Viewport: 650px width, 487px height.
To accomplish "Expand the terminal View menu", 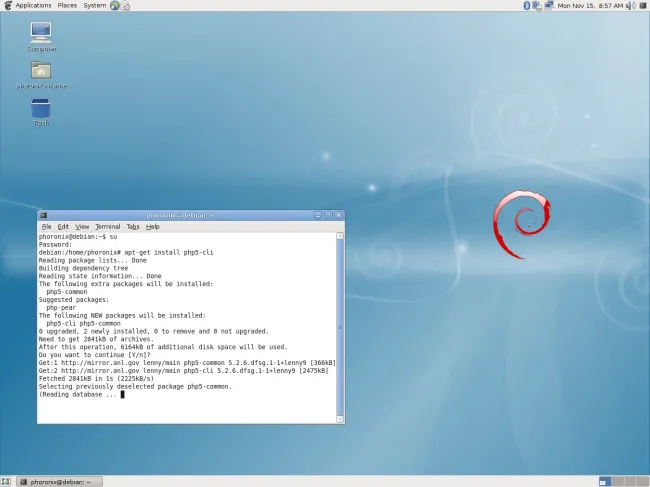I will click(x=82, y=227).
